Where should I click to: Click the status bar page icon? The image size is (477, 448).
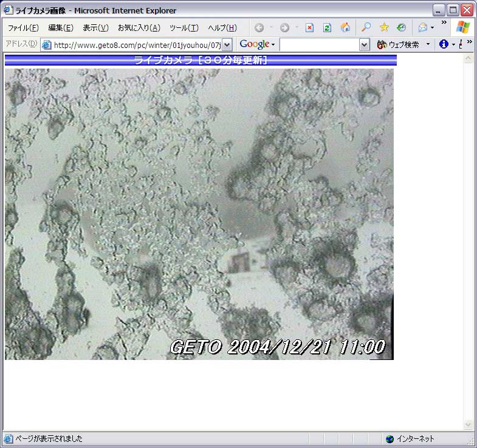tap(9, 438)
